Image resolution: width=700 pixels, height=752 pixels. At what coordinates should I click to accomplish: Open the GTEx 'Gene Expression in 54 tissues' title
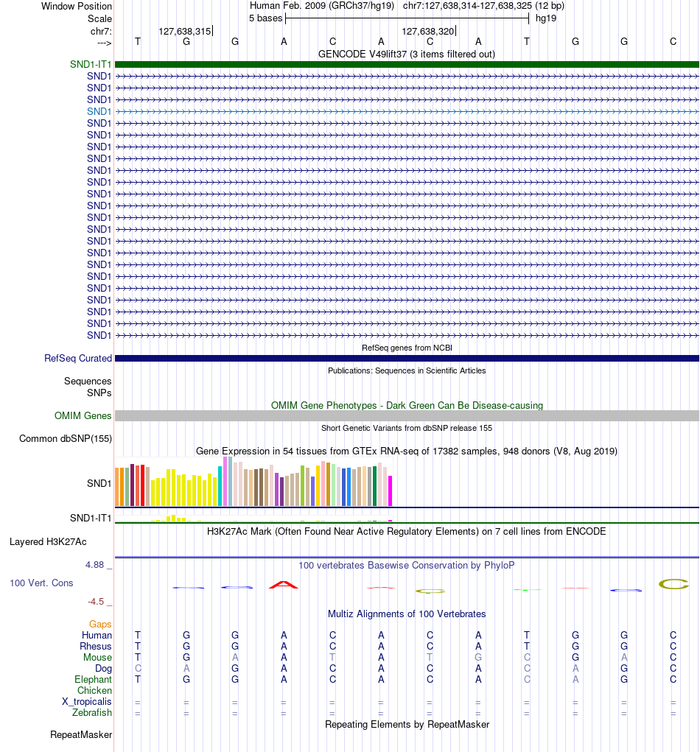[x=407, y=451]
